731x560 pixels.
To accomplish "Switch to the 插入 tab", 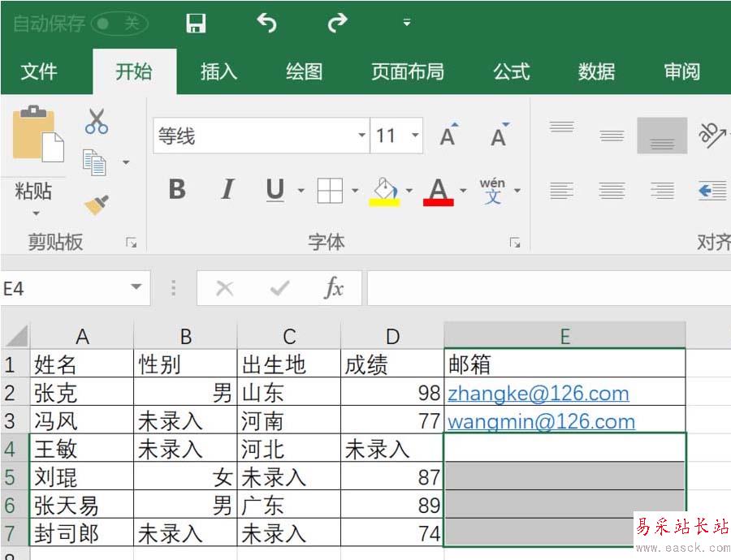I will [218, 71].
